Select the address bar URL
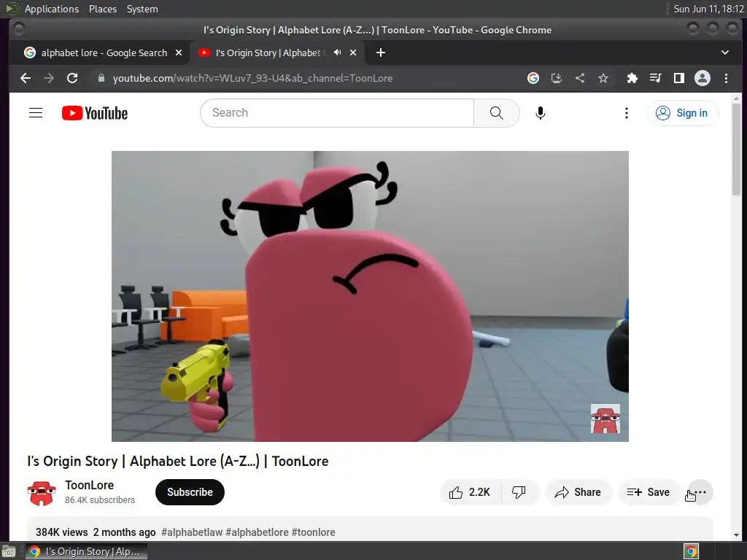The height and width of the screenshot is (560, 747). [252, 78]
